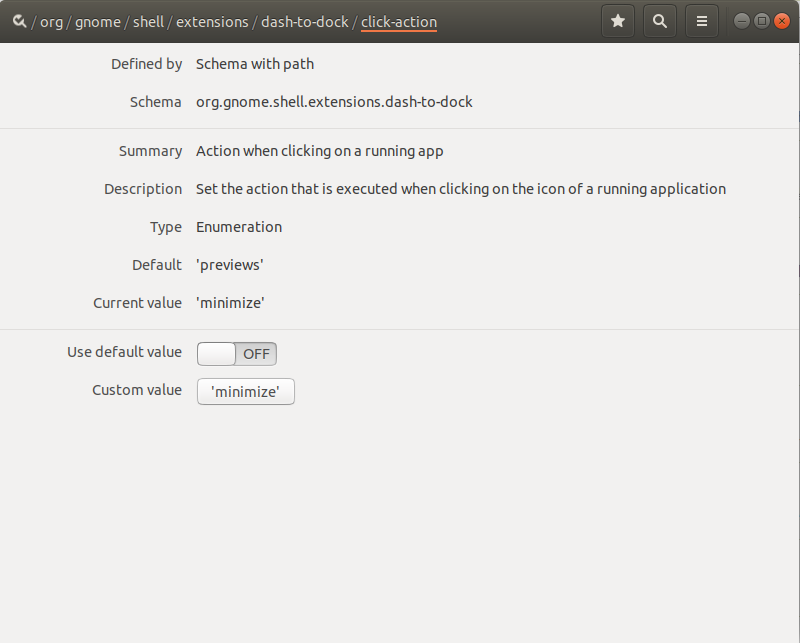This screenshot has height=643, width=800.
Task: Open the hamburger menu
Action: [701, 20]
